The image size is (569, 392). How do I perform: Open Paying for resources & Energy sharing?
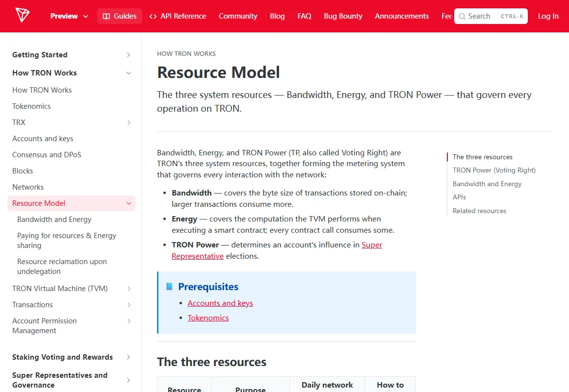click(x=67, y=241)
